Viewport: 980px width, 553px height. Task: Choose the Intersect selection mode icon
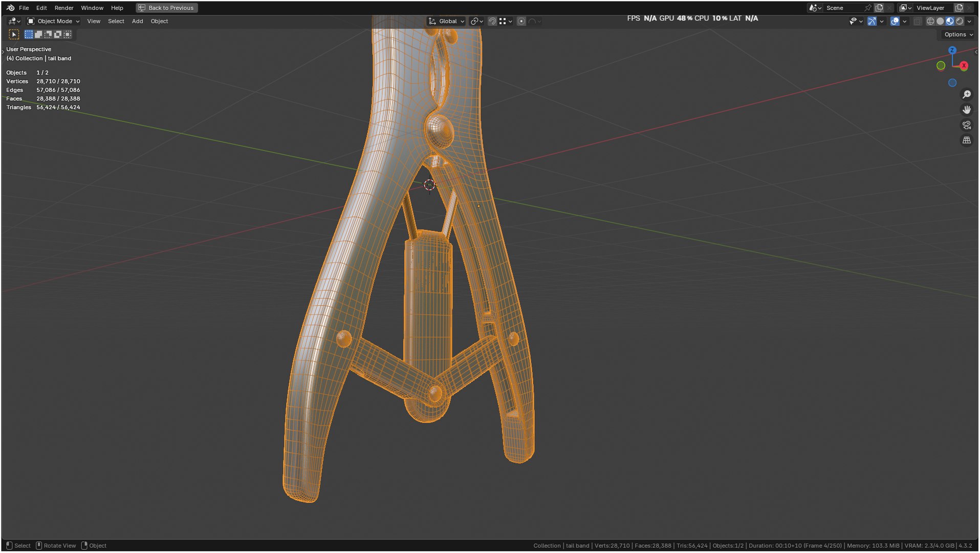click(x=68, y=34)
